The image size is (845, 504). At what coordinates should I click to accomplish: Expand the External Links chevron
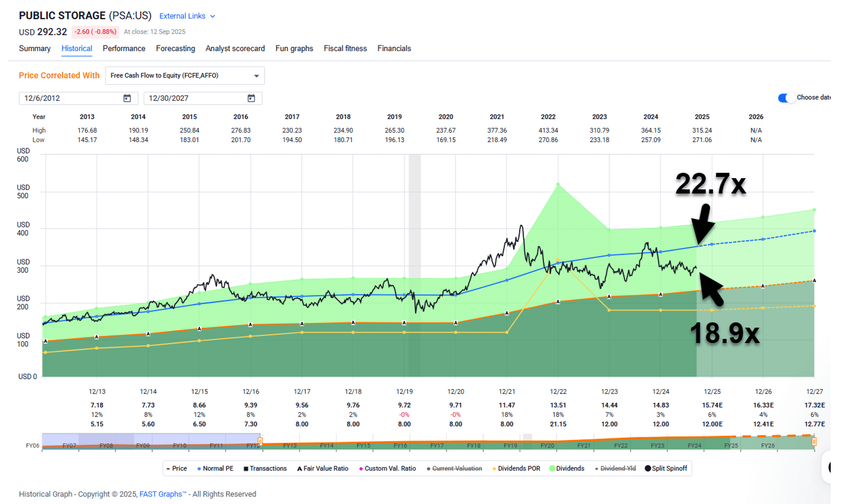click(213, 16)
